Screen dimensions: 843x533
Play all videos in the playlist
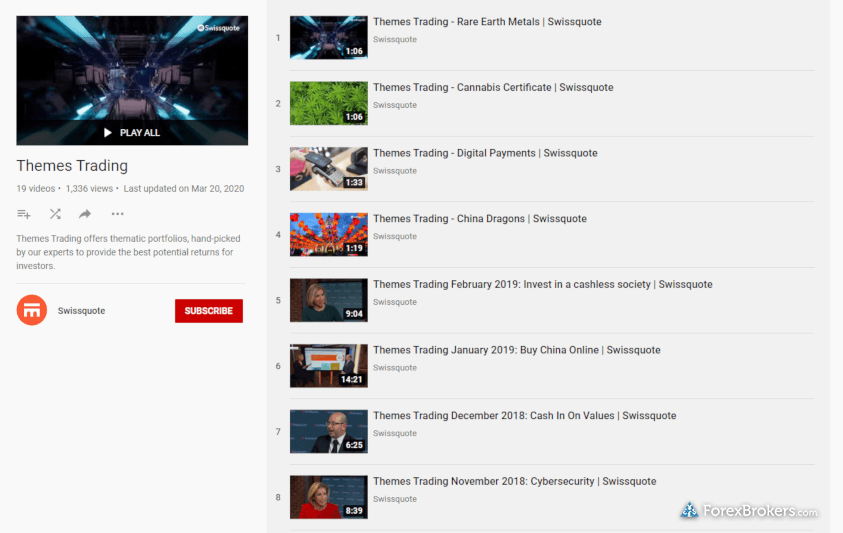click(x=132, y=132)
